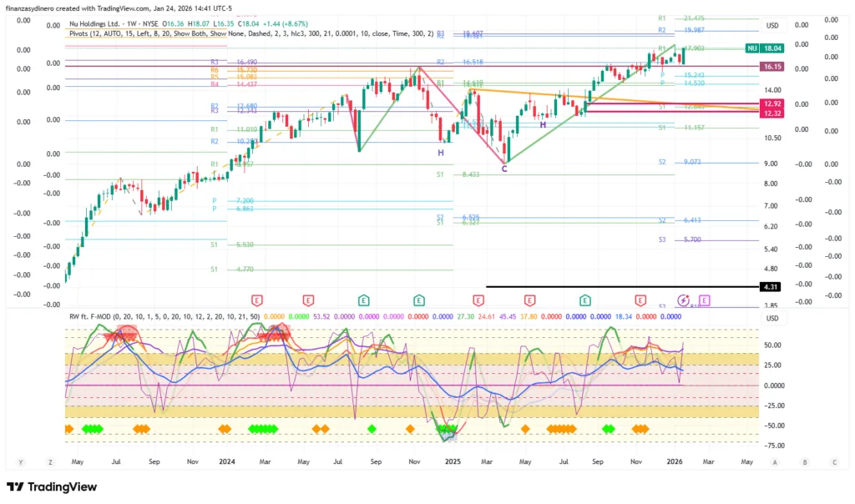Open the USD selector in indicator pane
855x504 pixels.
pos(772,318)
